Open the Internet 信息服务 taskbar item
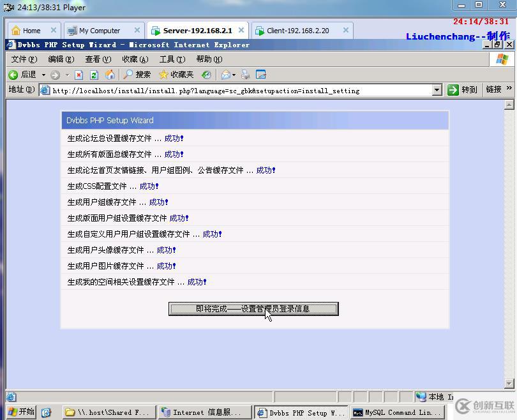This screenshot has height=420, width=517. tap(204, 412)
